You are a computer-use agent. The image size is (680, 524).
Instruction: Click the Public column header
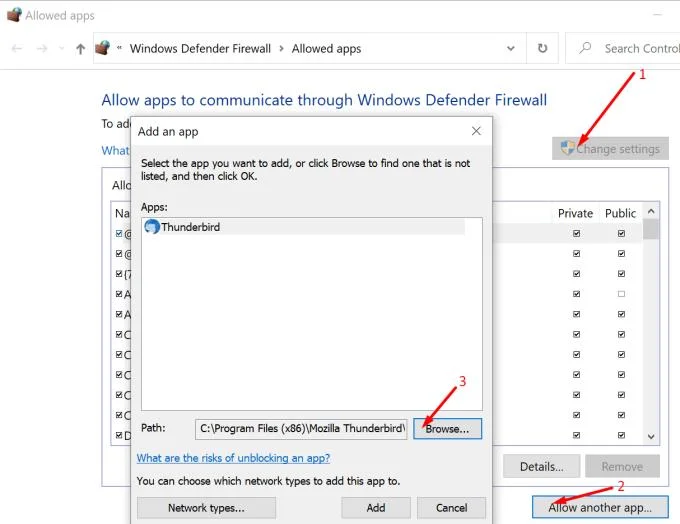click(x=620, y=213)
